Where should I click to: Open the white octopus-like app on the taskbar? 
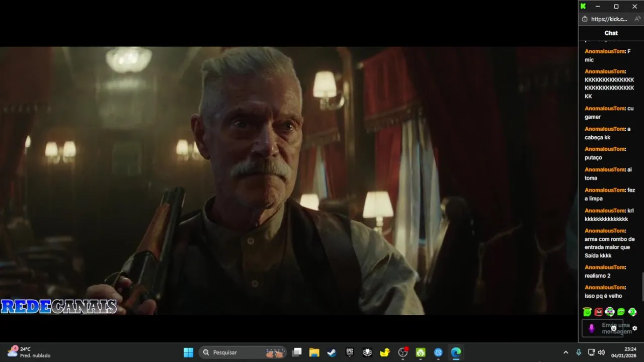[x=367, y=352]
